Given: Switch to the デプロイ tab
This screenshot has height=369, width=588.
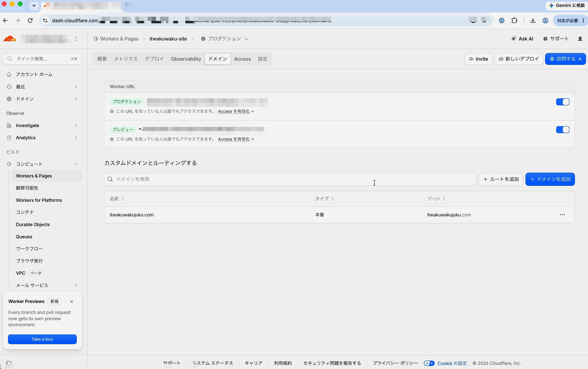Looking at the screenshot, I should 154,59.
